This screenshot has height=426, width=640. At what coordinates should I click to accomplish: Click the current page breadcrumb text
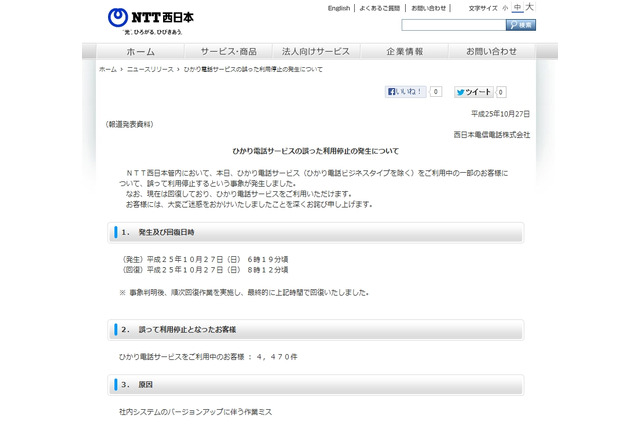coord(253,69)
